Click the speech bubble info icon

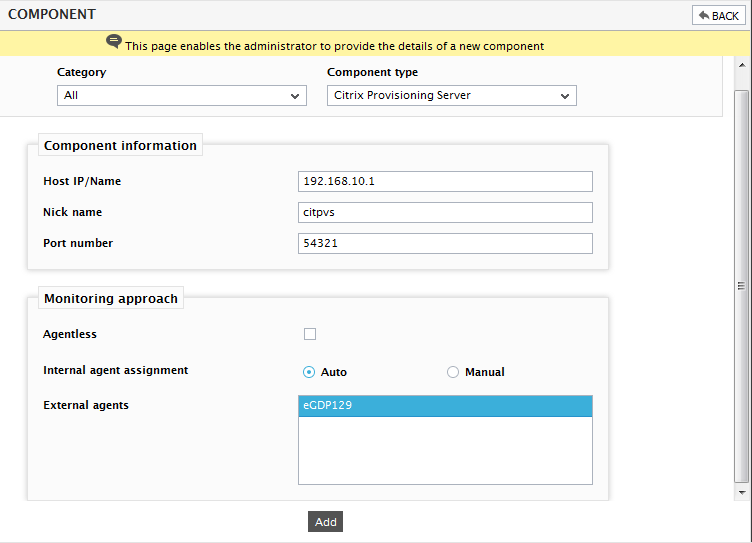coord(114,41)
